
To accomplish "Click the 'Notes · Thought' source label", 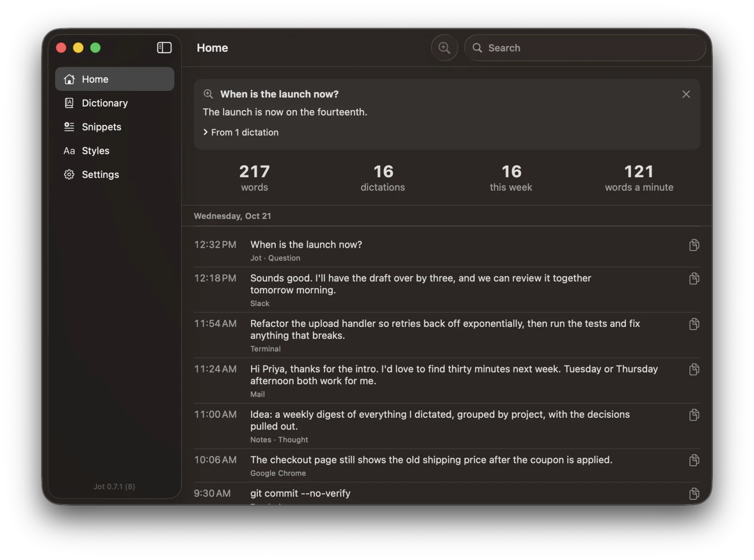I will (x=279, y=439).
